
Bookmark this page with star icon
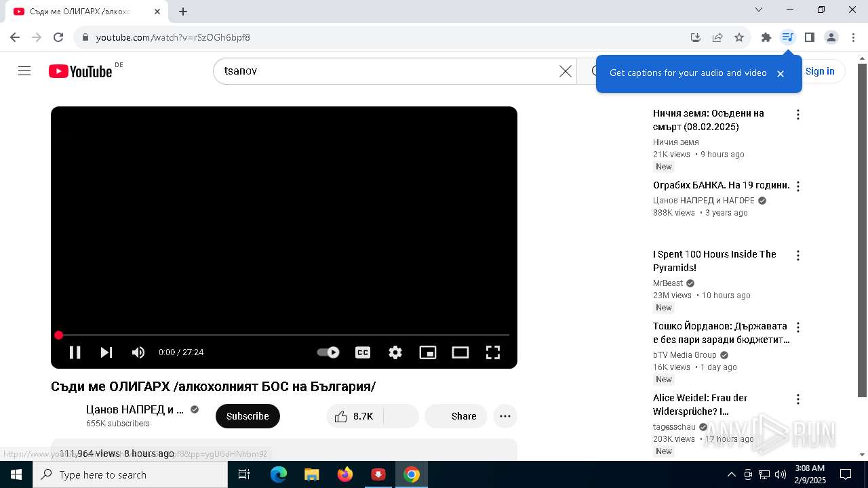[739, 37]
